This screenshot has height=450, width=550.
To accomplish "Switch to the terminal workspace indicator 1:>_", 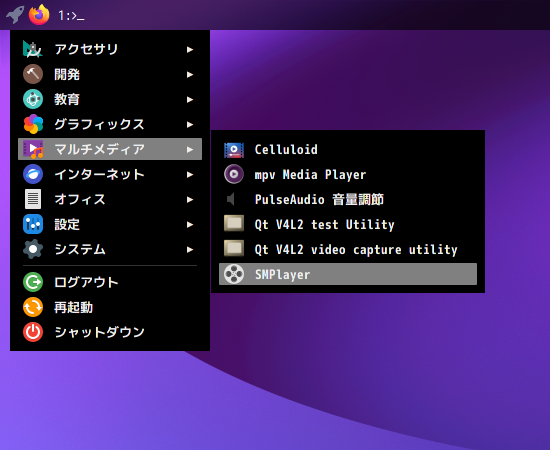I will click(x=71, y=15).
